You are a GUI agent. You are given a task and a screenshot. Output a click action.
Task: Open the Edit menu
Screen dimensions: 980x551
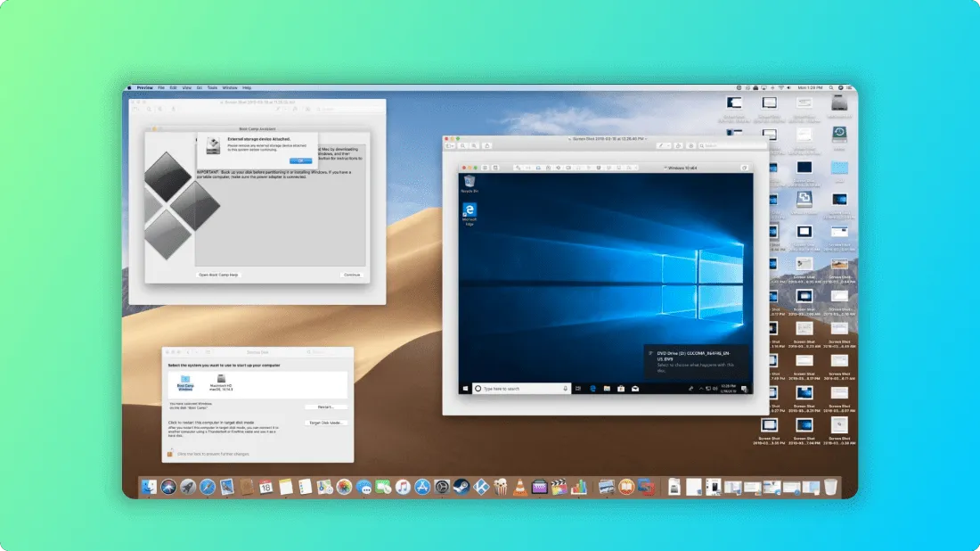[173, 87]
